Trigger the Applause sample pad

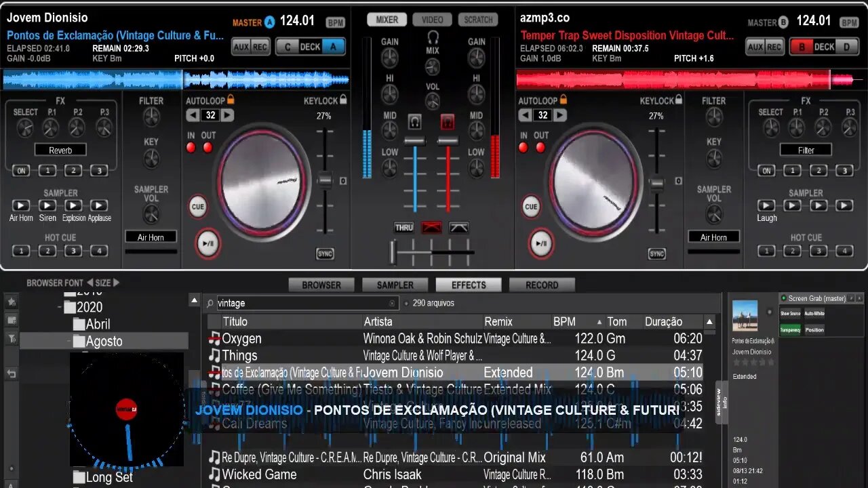100,205
